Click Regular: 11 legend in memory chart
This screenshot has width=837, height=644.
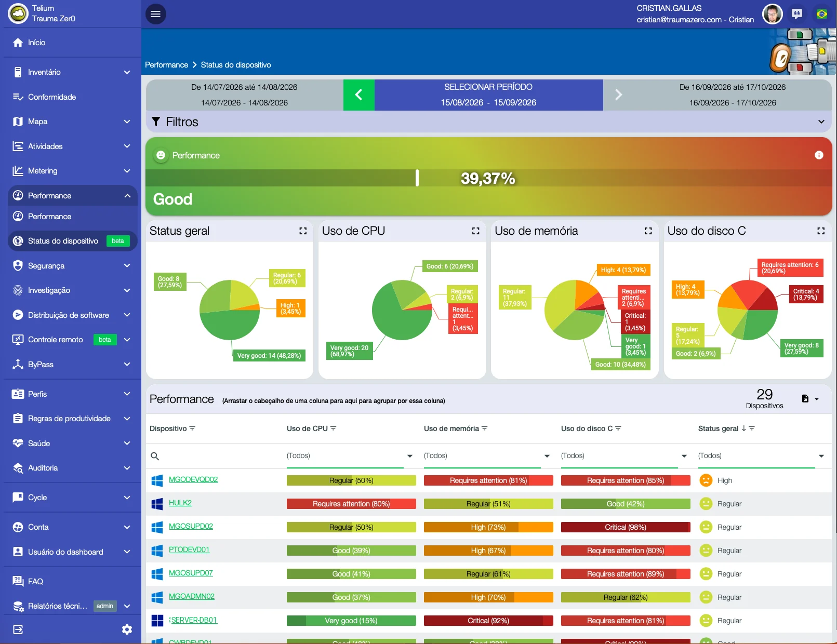coord(515,298)
